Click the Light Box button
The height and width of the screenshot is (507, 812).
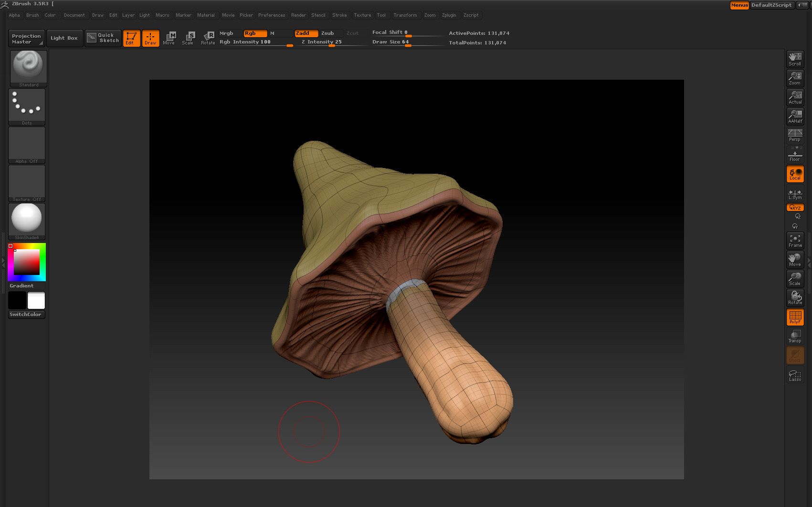pos(64,38)
